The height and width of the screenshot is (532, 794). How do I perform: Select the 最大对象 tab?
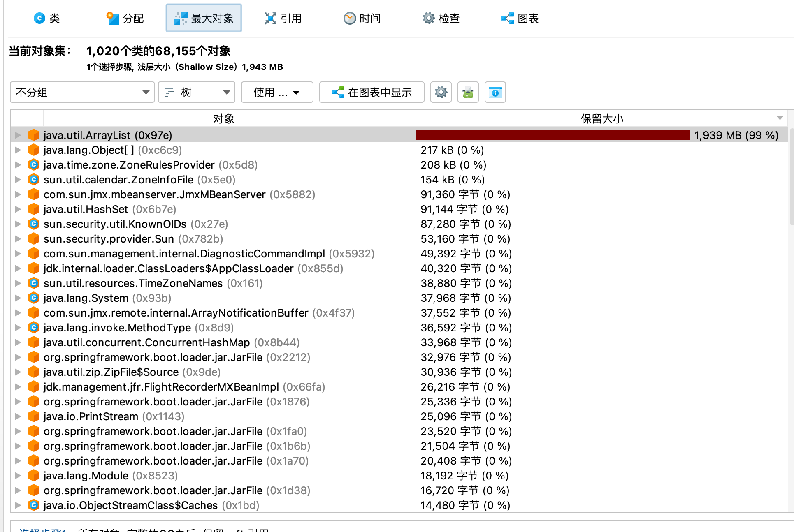pyautogui.click(x=204, y=19)
